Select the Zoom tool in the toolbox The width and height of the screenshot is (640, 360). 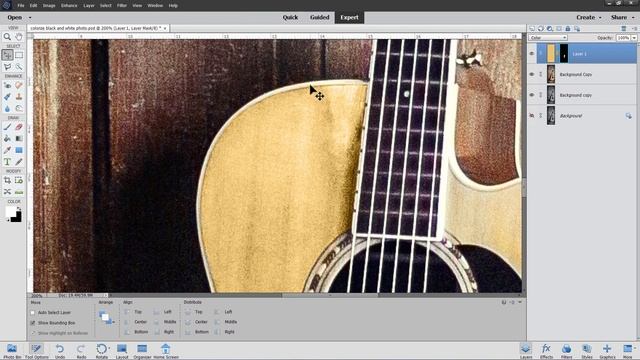click(x=7, y=37)
